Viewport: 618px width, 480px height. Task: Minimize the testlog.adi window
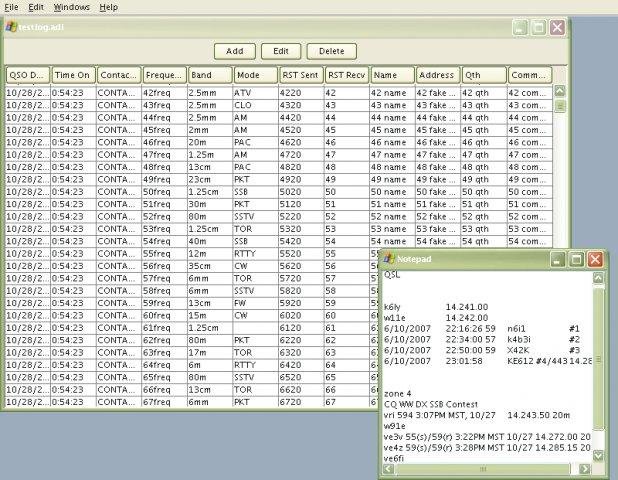point(520,27)
